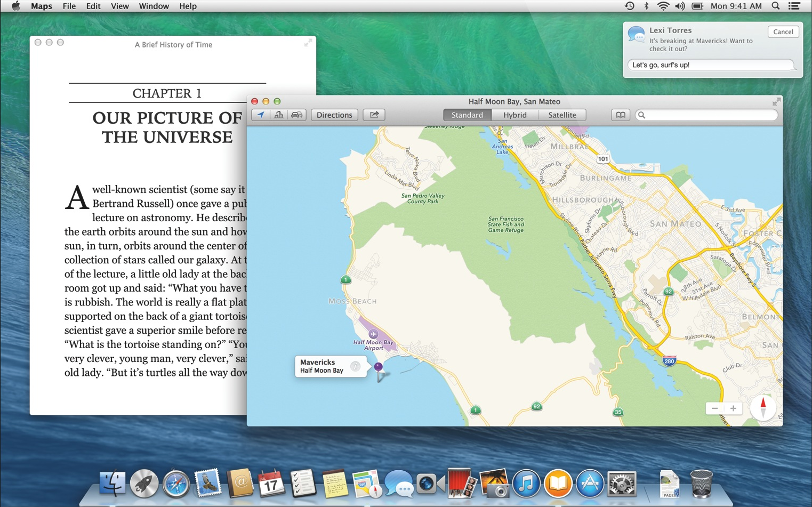Open the Window menu
Viewport: 812px width, 507px height.
(154, 6)
